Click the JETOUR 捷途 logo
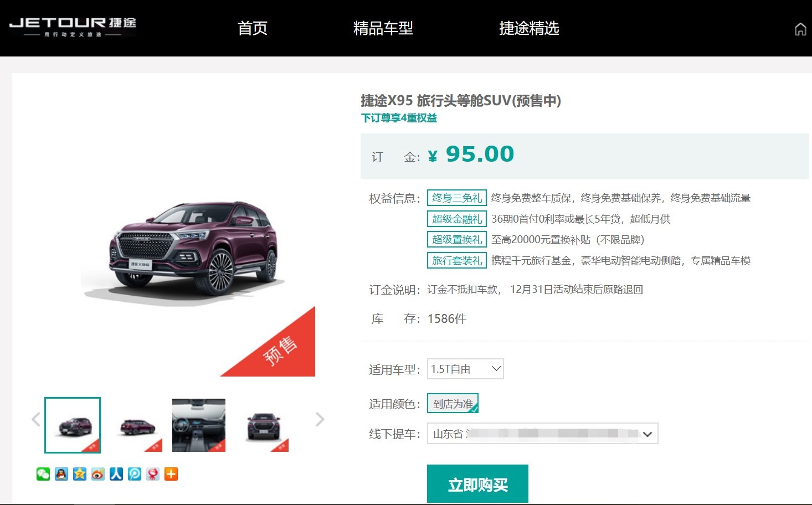 click(73, 27)
